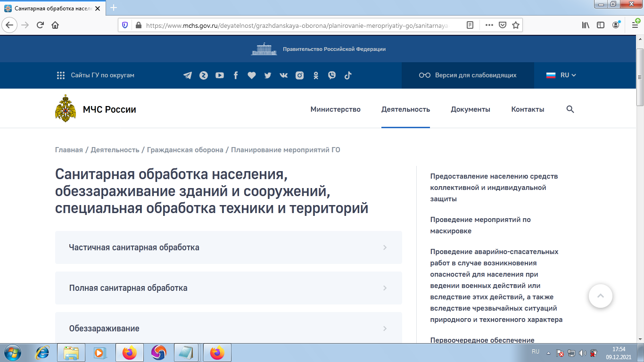
Task: Click the МЧС России emblem logo
Action: click(x=65, y=108)
